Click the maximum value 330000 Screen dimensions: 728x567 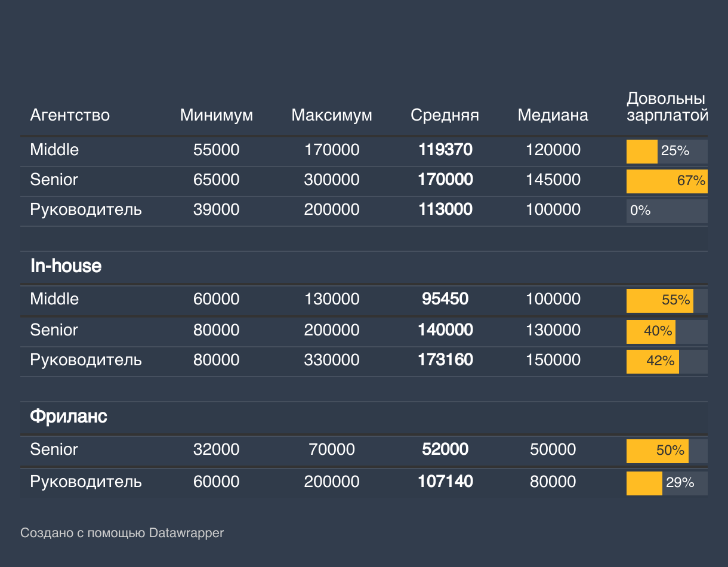pyautogui.click(x=332, y=360)
